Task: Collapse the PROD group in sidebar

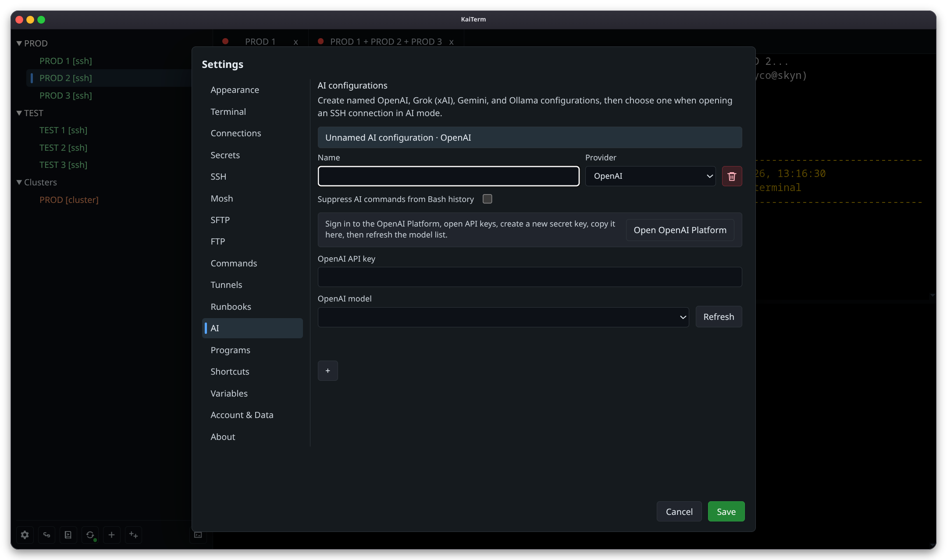Action: (x=19, y=43)
